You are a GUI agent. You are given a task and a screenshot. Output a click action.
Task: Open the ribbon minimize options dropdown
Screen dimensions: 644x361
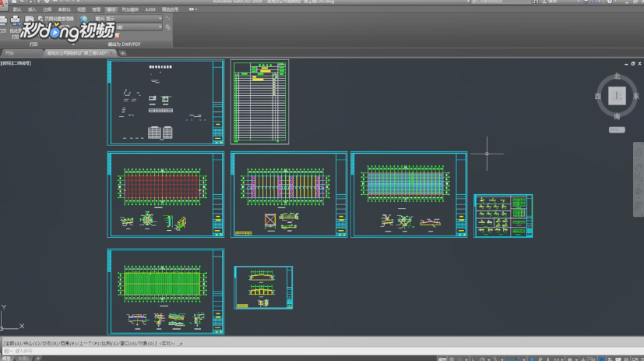193,9
